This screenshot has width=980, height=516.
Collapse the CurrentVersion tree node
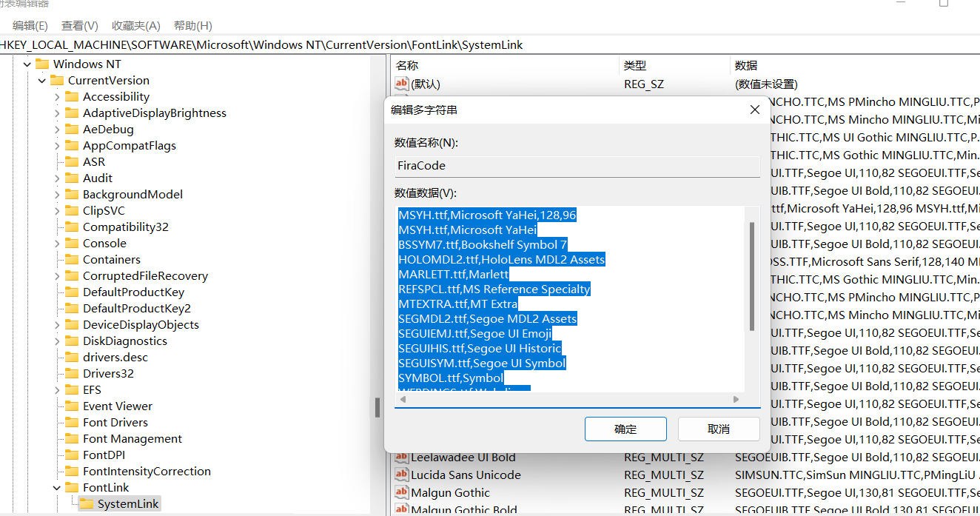pyautogui.click(x=42, y=81)
